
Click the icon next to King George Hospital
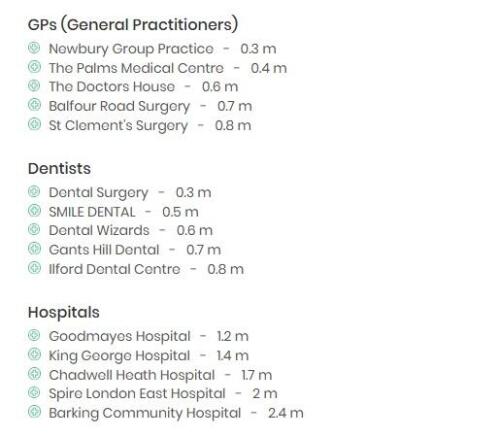(34, 354)
